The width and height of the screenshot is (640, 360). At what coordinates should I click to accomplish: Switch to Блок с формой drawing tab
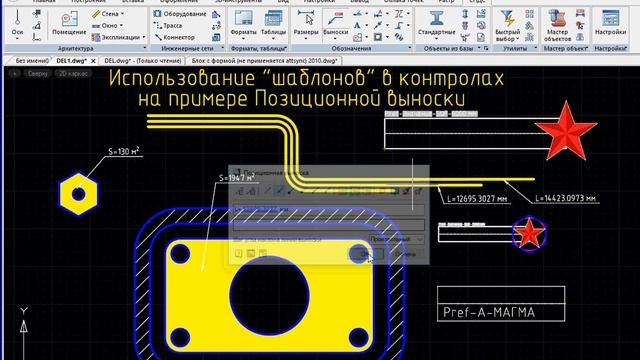pyautogui.click(x=264, y=60)
